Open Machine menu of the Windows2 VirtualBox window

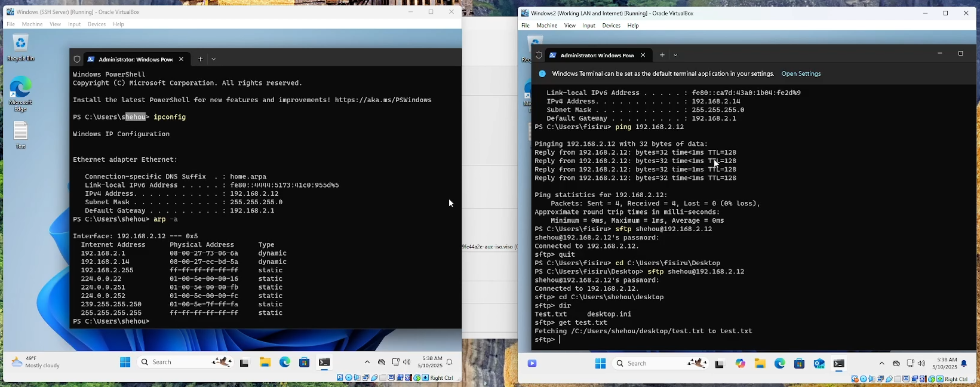tap(546, 26)
